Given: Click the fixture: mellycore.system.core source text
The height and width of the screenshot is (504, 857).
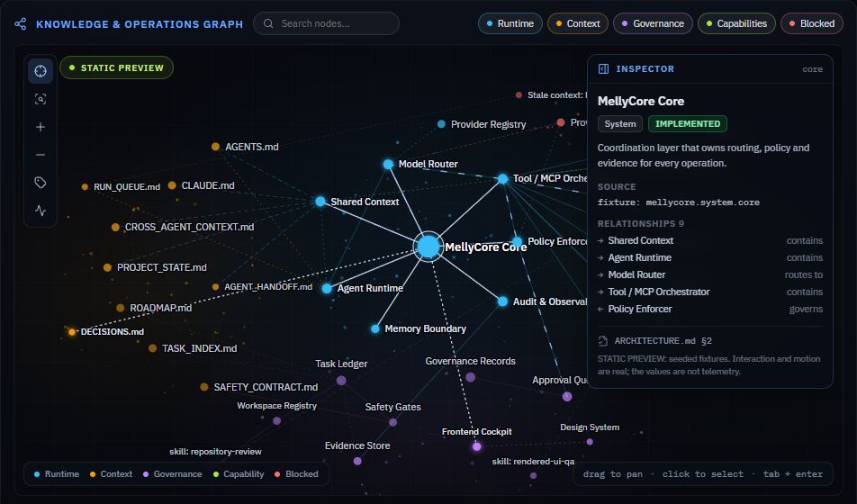Looking at the screenshot, I should coord(678,202).
